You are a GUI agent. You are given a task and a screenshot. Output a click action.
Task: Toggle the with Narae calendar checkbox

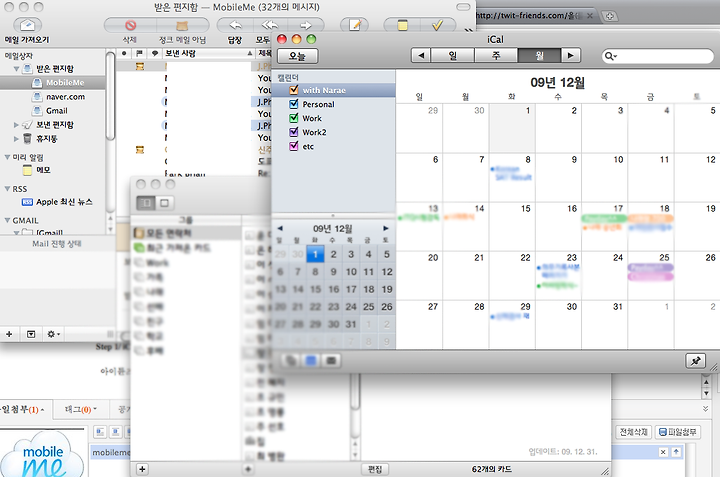pyautogui.click(x=294, y=90)
